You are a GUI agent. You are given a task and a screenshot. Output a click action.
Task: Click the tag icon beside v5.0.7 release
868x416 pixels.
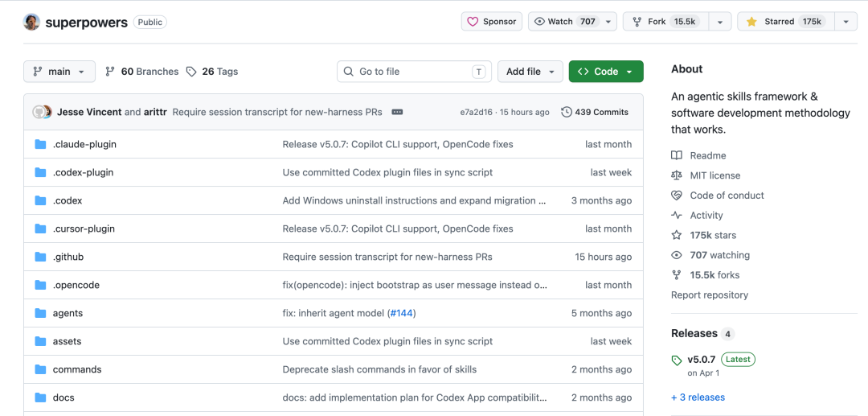pos(677,360)
